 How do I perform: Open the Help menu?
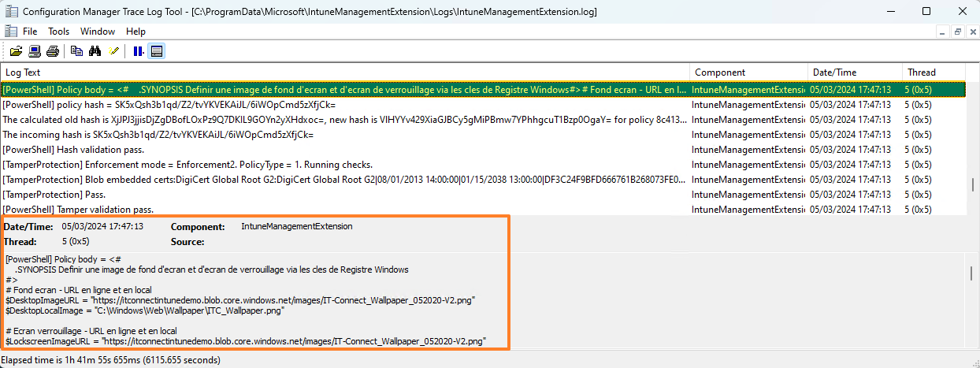[x=135, y=32]
